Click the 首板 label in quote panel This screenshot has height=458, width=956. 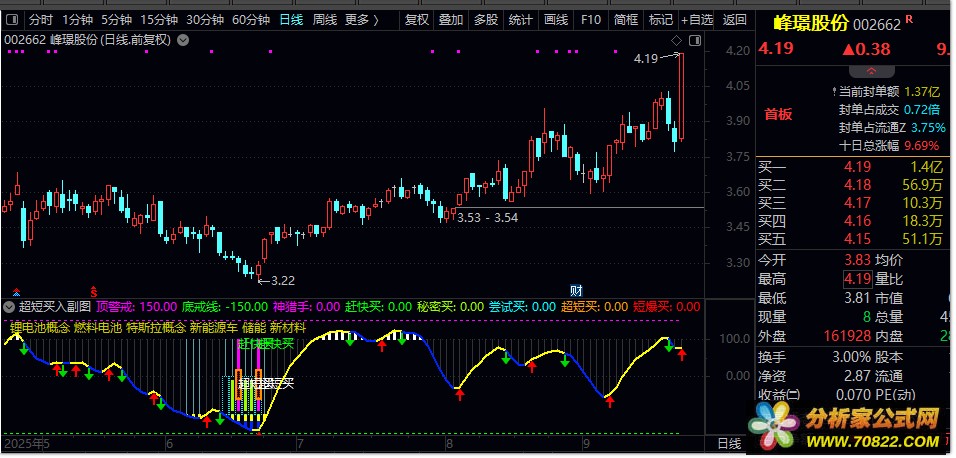(778, 114)
